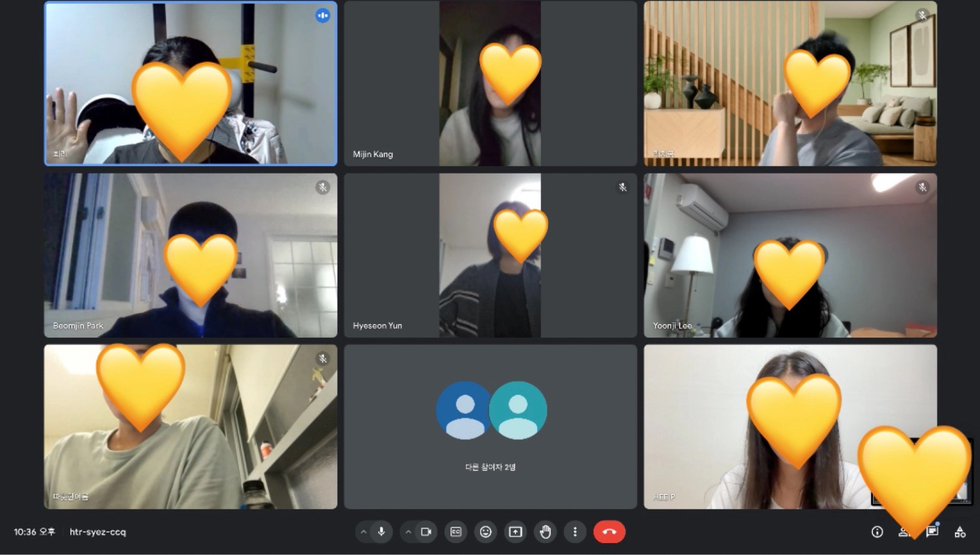Open the more options three-dot menu
The height and width of the screenshot is (555, 980).
point(575,532)
